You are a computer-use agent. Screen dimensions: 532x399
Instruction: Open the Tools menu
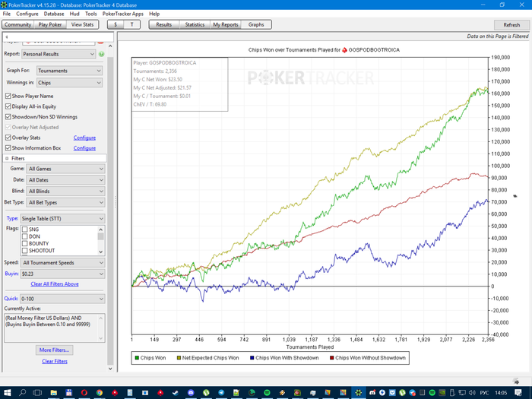[91, 14]
